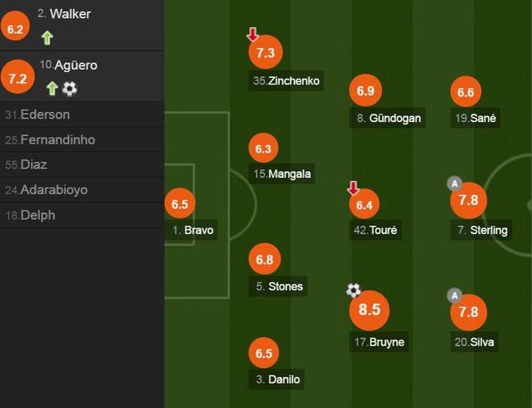The height and width of the screenshot is (408, 532).
Task: Open Bruyne's 8.5 rating bubble
Action: pyautogui.click(x=369, y=311)
